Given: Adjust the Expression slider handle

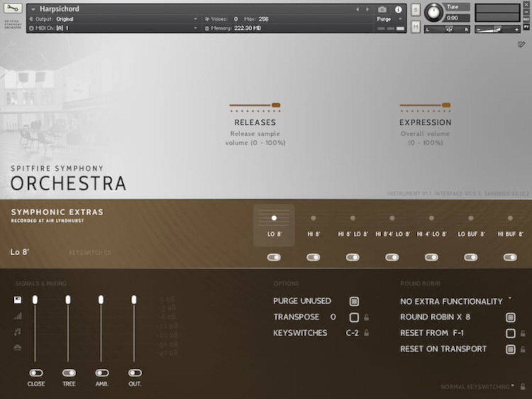Looking at the screenshot, I should pos(446,105).
